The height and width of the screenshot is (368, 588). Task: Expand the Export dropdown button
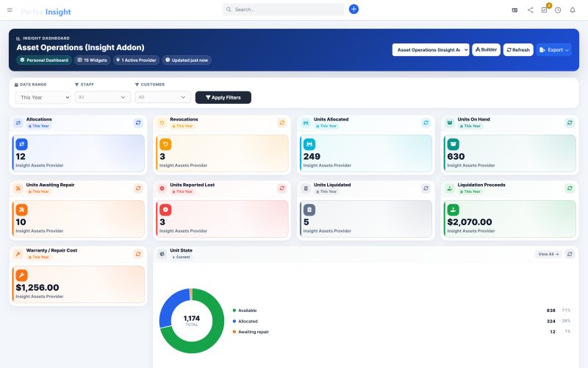coord(554,49)
